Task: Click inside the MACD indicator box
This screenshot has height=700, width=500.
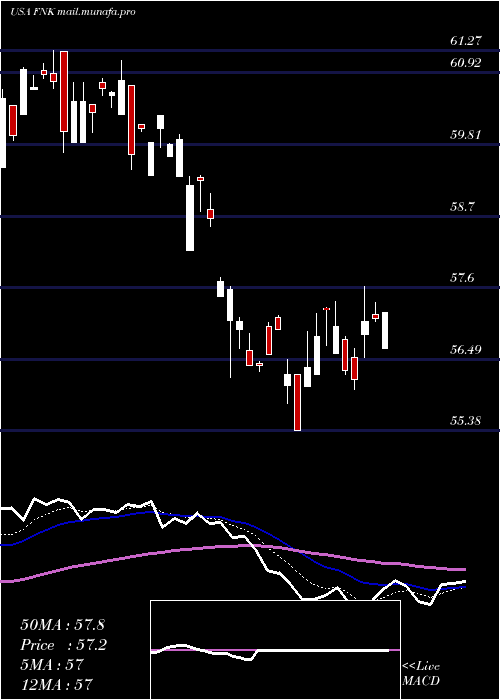Action: click(275, 650)
